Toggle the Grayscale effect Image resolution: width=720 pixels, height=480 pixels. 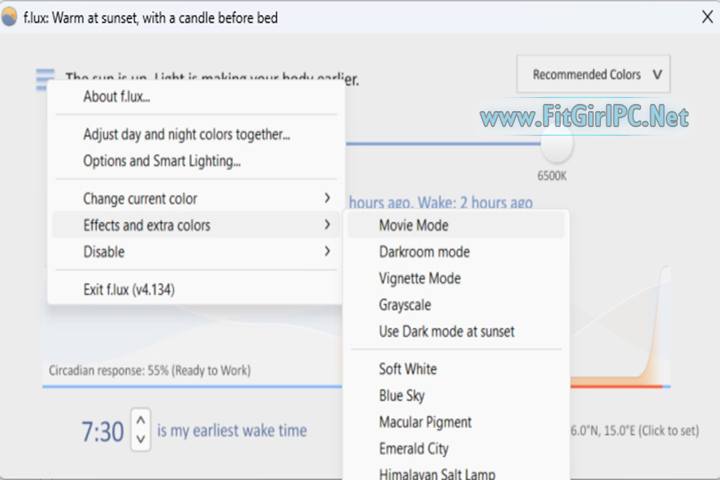405,305
